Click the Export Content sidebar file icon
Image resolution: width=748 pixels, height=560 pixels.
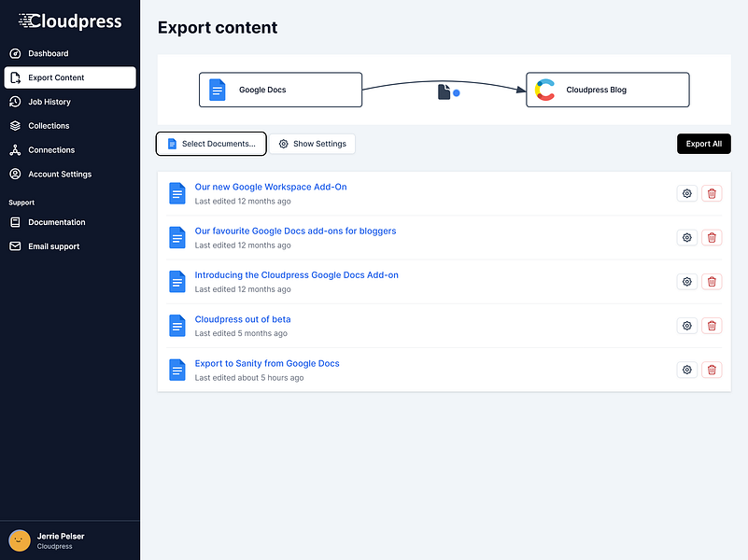coord(15,77)
